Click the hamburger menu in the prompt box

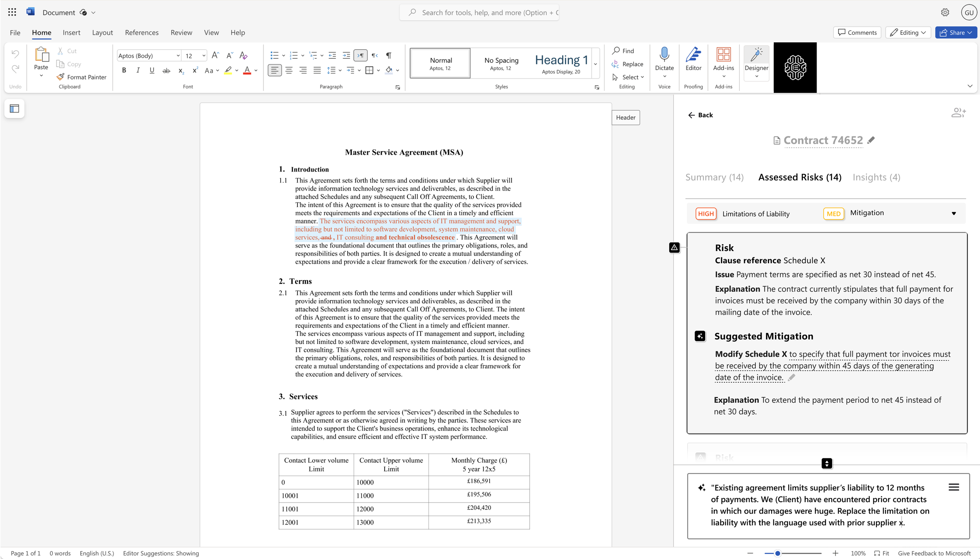click(x=953, y=487)
